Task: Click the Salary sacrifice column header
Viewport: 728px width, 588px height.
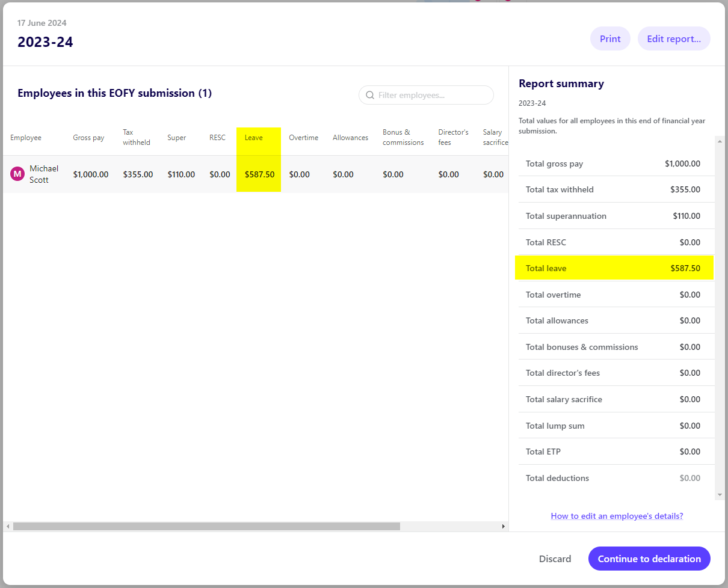Action: [495, 137]
